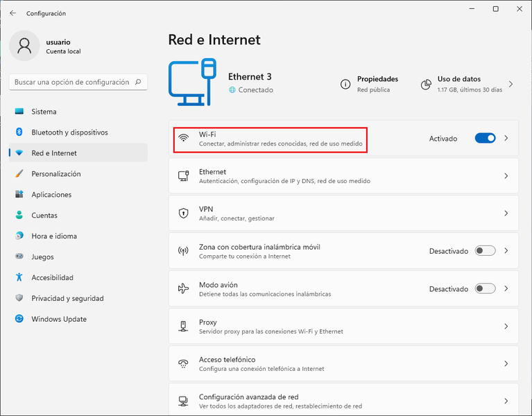Viewport: 532px width, 416px height.
Task: Expand Modo avión row chevron
Action: 506,288
